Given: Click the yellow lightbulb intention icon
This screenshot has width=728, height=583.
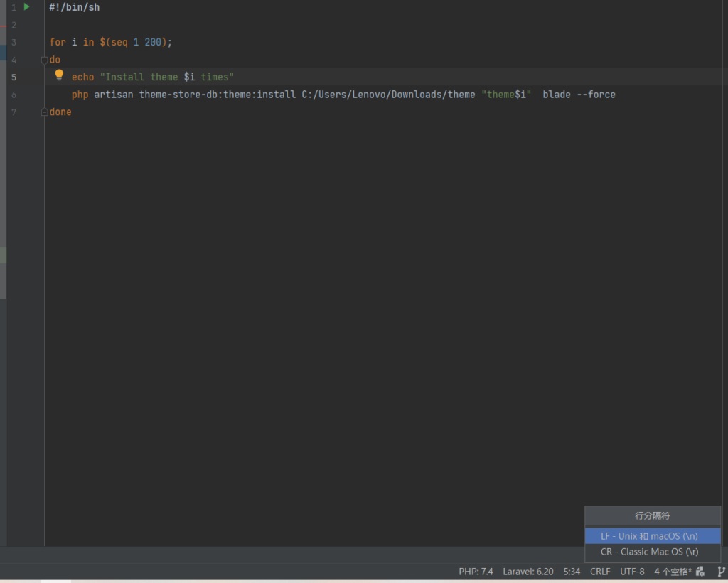Looking at the screenshot, I should tap(59, 75).
